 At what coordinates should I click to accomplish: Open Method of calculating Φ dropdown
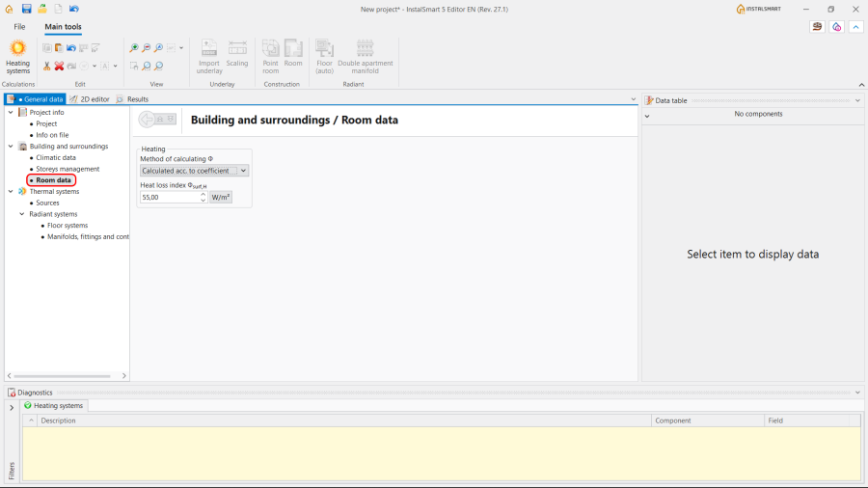243,171
